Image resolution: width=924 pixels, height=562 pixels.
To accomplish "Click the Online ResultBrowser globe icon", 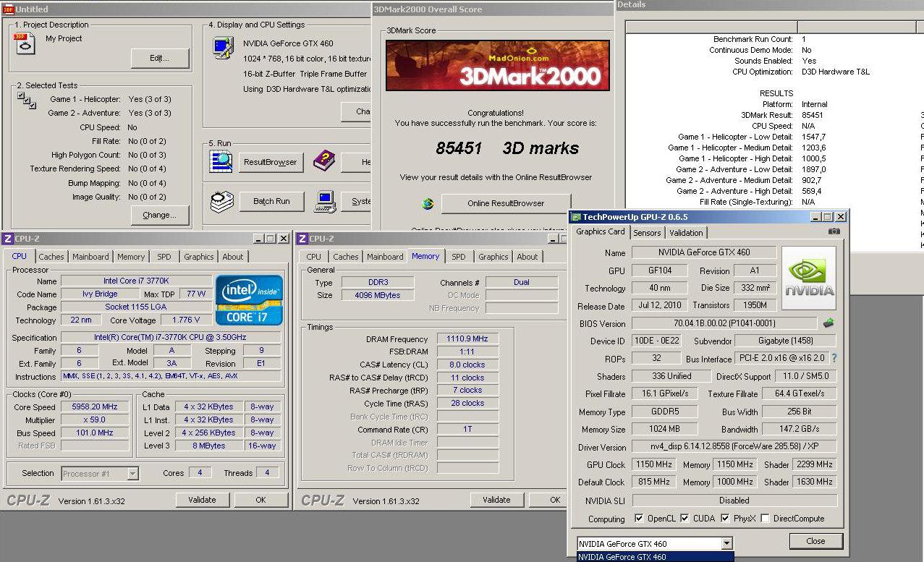I will [x=428, y=203].
